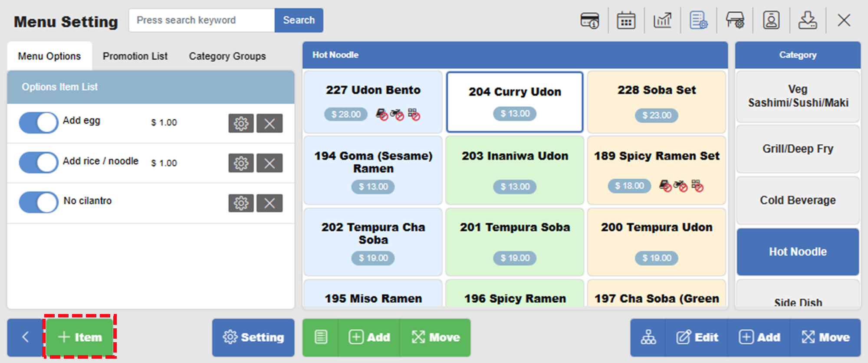Select the Cold Beverage category
This screenshot has height=363, width=868.
click(797, 200)
